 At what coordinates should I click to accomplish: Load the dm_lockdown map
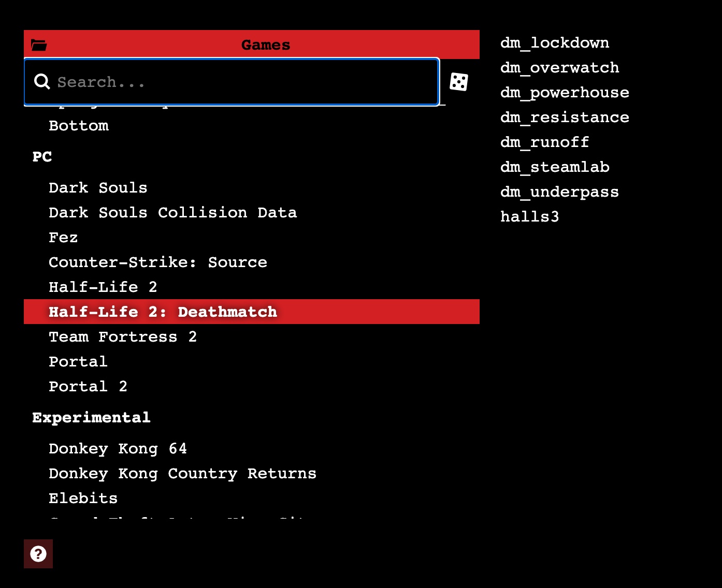point(555,43)
